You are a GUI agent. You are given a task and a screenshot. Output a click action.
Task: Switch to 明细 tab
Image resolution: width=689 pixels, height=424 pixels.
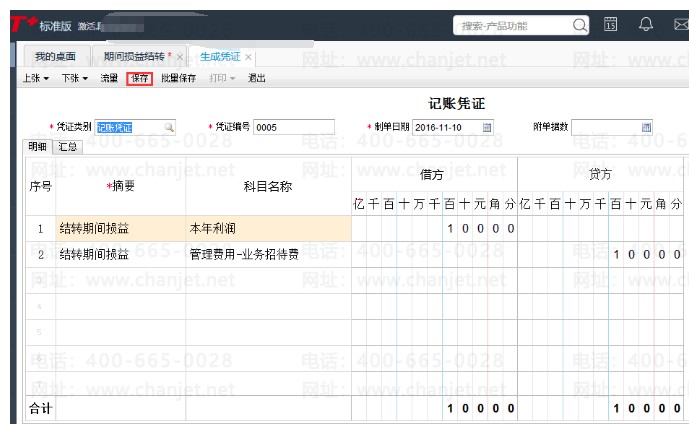pyautogui.click(x=37, y=147)
